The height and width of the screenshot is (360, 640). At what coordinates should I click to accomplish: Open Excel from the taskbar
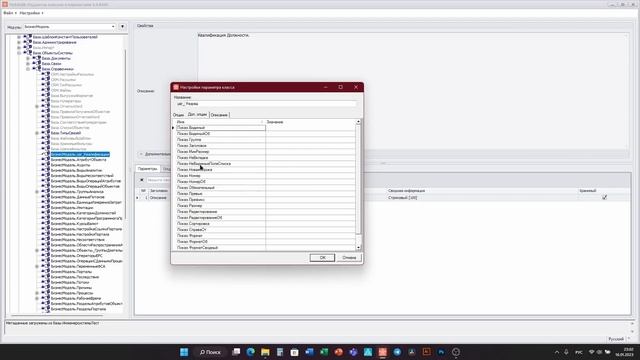[324, 352]
